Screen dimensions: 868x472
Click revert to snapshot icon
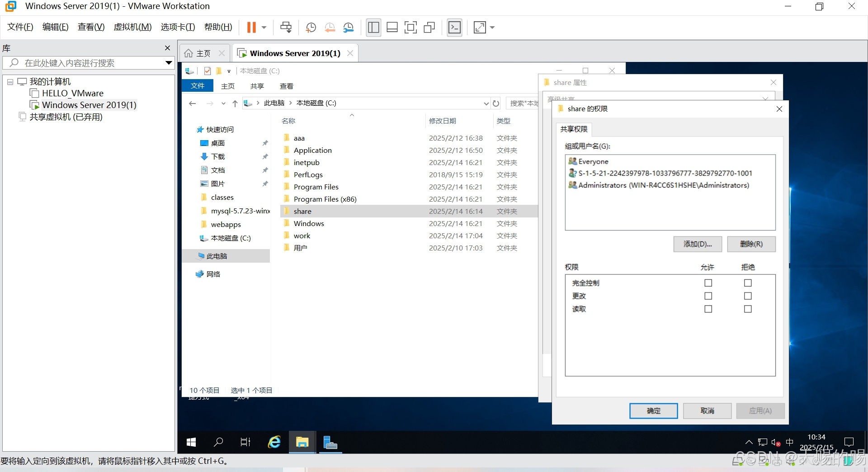pyautogui.click(x=330, y=28)
